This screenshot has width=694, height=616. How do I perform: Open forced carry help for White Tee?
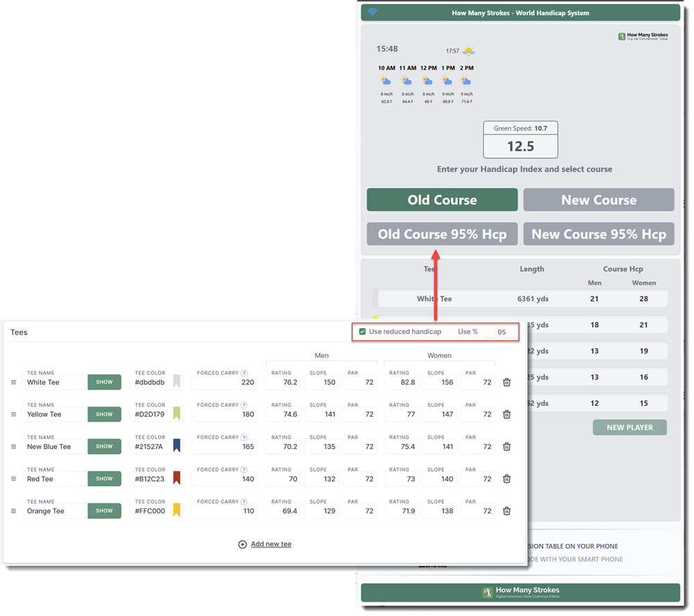[x=244, y=373]
